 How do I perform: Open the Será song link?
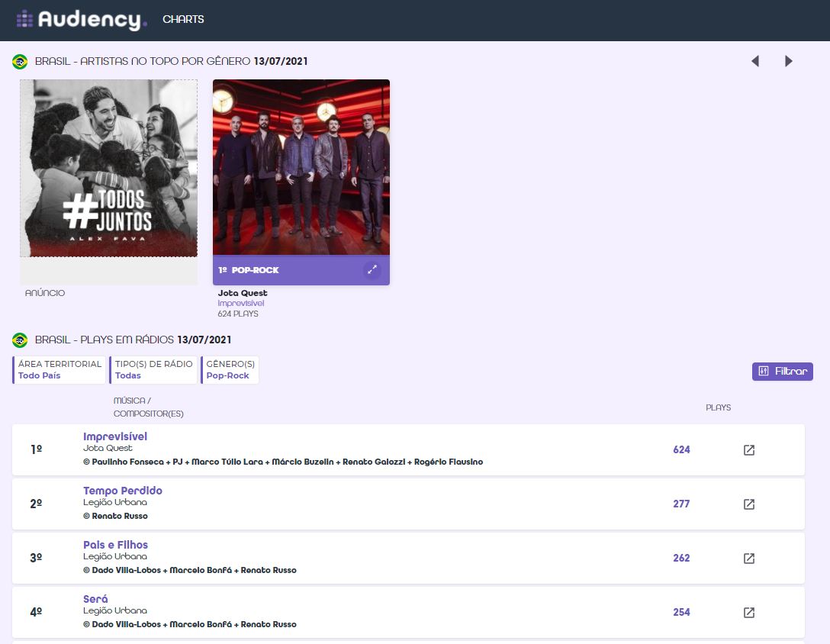(x=95, y=598)
